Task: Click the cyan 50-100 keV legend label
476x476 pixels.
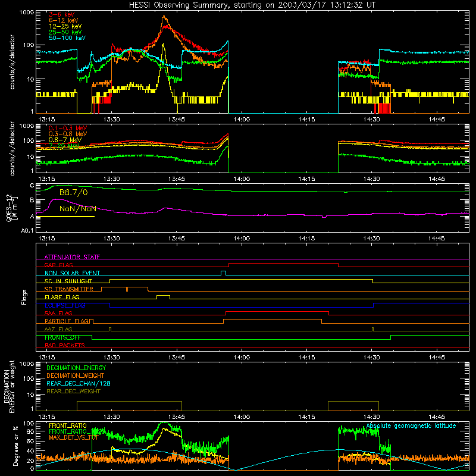Action: point(67,38)
